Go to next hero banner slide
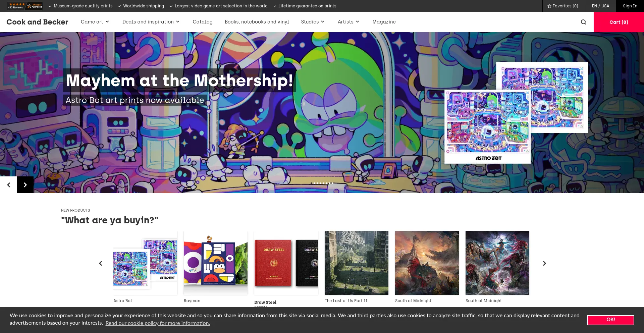 (25, 185)
